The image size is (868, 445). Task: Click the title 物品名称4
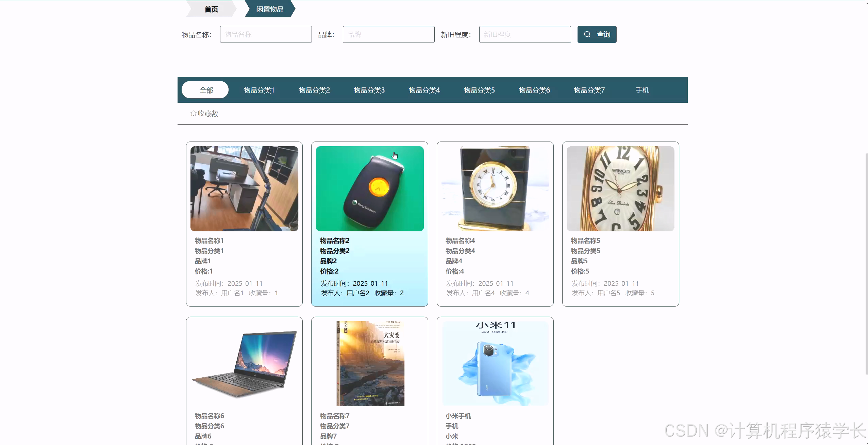pos(460,241)
